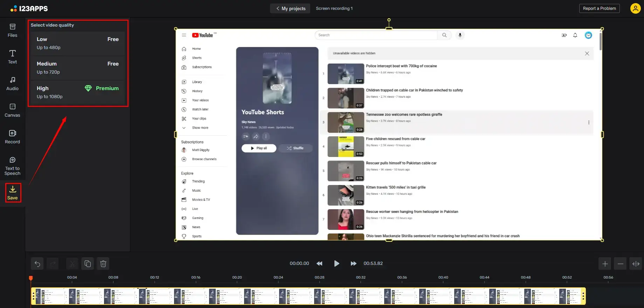Click the red playhead marker
Viewport: 644px width, 308px height.
click(x=31, y=278)
